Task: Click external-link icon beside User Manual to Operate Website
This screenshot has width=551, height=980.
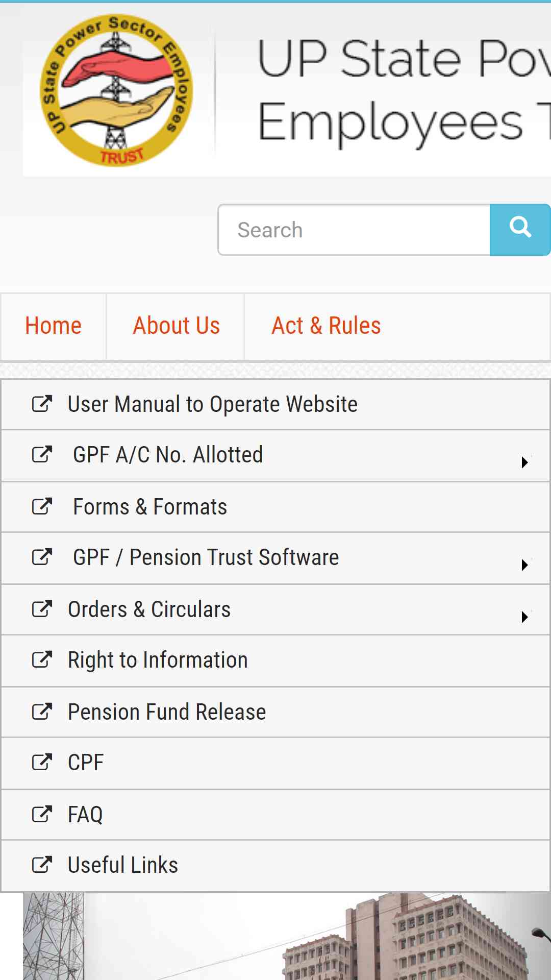Action: point(42,404)
